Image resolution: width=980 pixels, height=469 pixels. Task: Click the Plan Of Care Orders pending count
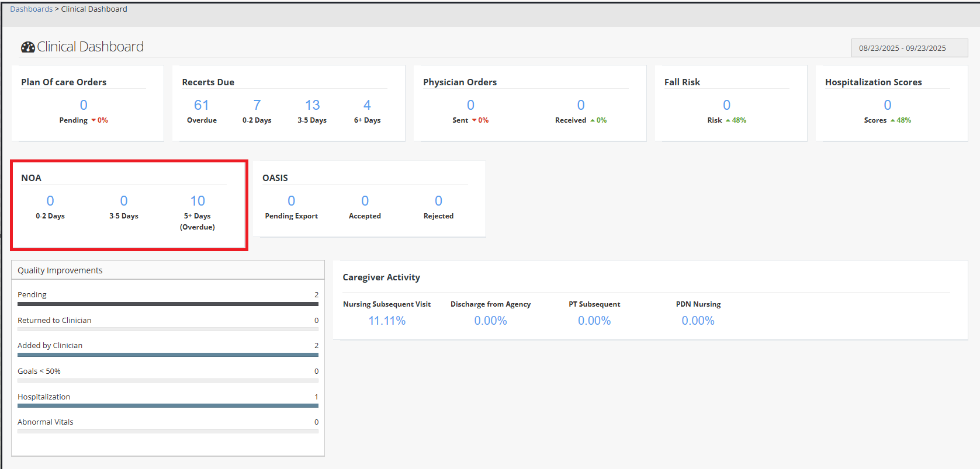coord(84,105)
